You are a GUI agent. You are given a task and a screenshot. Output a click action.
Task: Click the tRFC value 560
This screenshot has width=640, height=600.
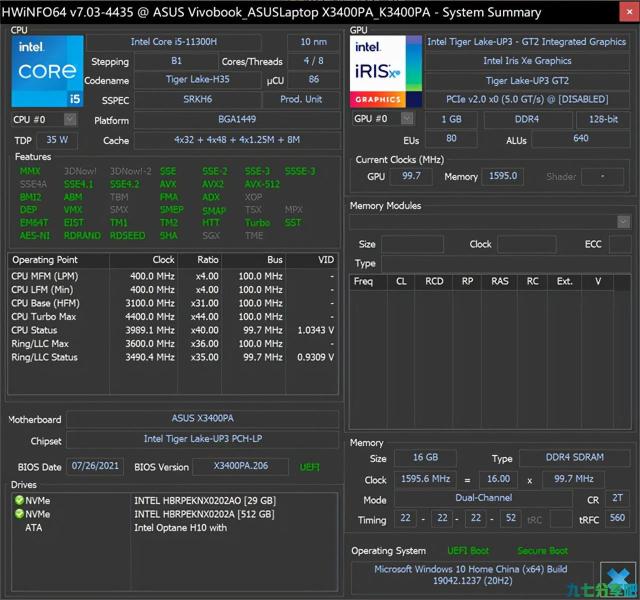coord(617,518)
